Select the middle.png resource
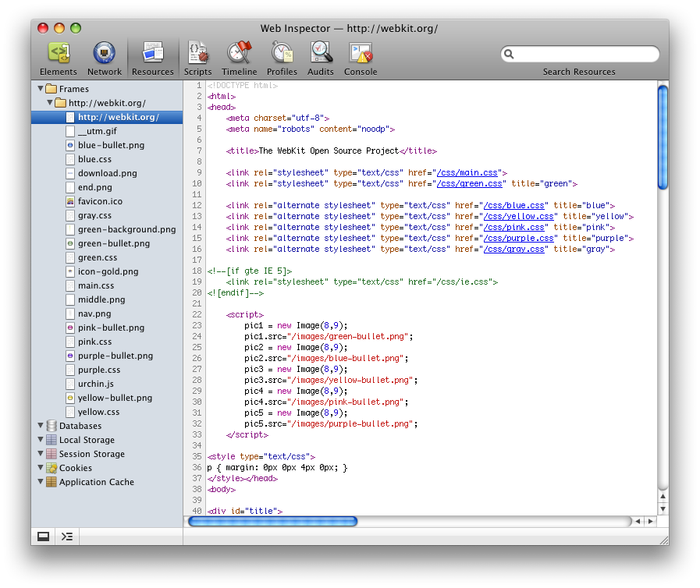This screenshot has width=700, height=588. pos(107,299)
